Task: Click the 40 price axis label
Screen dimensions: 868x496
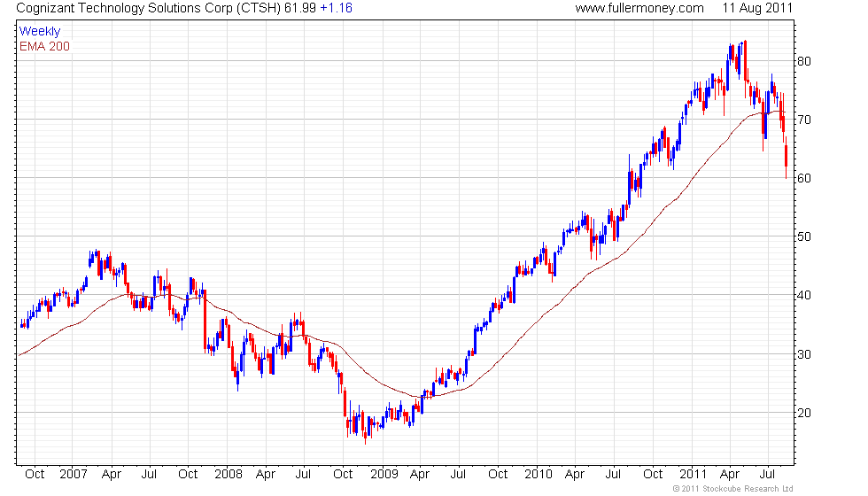Action: pyautogui.click(x=804, y=295)
